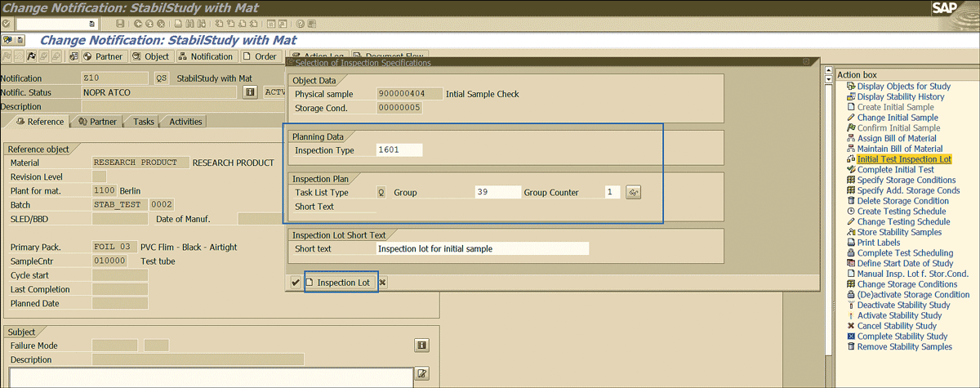Click the First Page navigation icon
Viewport: 980px width, 388px height.
click(x=218, y=24)
